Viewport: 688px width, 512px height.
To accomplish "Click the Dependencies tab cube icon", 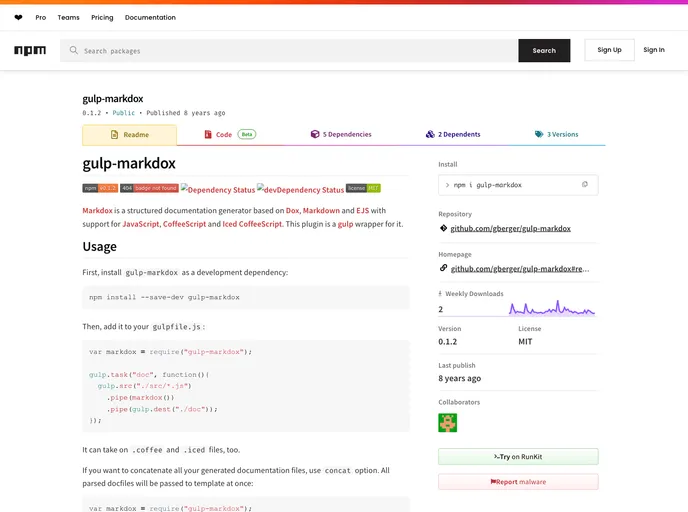I will click(315, 134).
